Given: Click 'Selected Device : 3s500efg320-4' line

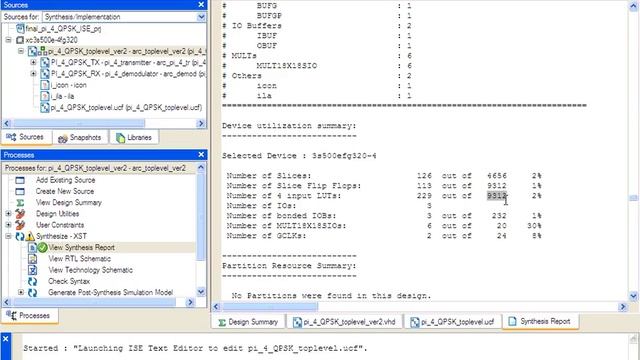Looking at the screenshot, I should (299, 156).
